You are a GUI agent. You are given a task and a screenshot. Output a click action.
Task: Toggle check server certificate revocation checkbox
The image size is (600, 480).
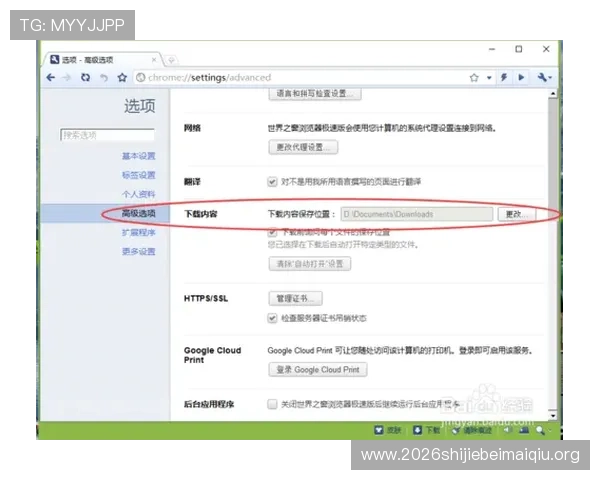tap(272, 318)
